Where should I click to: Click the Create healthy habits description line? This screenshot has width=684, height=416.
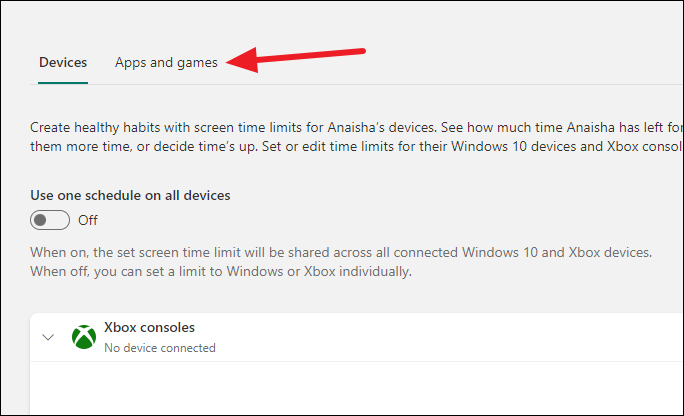pos(356,127)
